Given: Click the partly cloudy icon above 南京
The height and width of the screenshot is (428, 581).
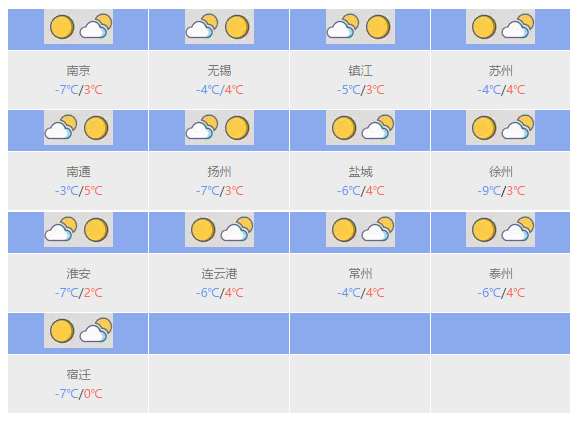Looking at the screenshot, I should [x=96, y=26].
